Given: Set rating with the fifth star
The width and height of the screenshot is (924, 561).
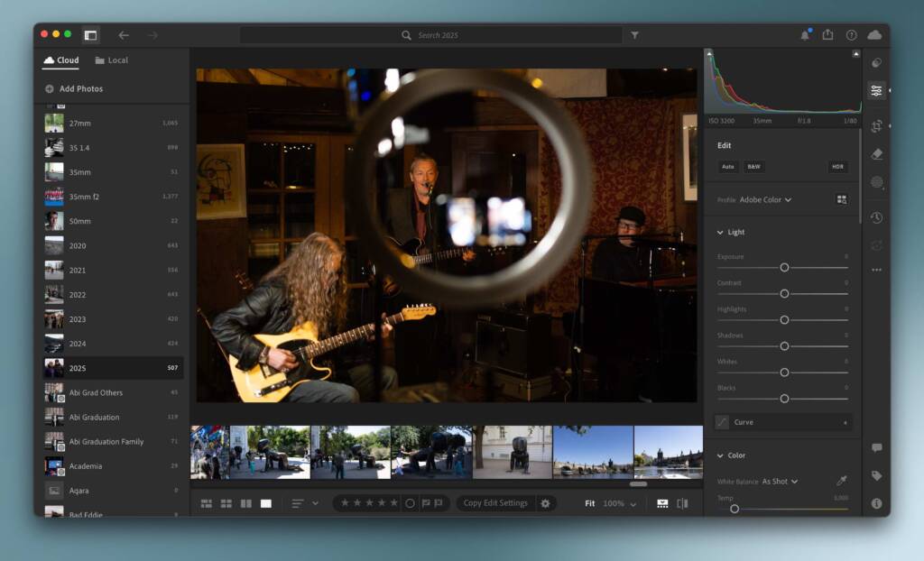Looking at the screenshot, I should [393, 502].
